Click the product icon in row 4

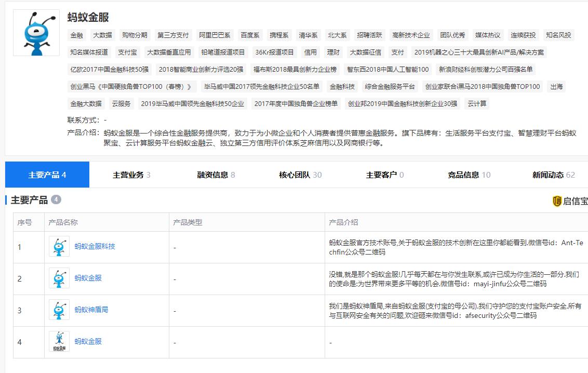pyautogui.click(x=59, y=341)
